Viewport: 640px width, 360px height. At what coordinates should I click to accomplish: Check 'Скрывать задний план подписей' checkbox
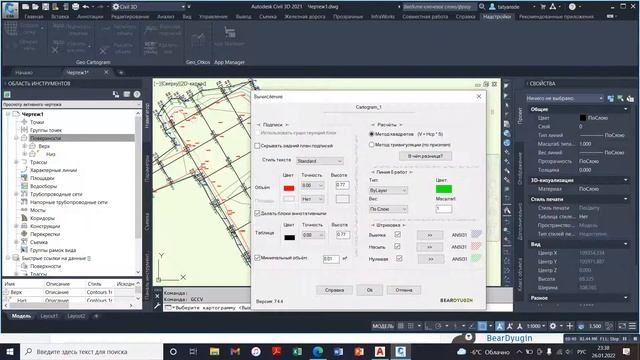(x=257, y=146)
